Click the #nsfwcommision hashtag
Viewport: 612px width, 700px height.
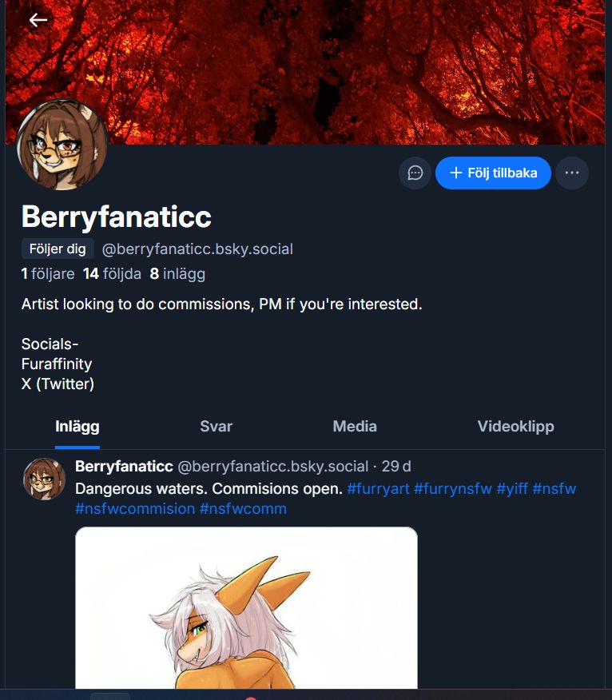click(x=135, y=509)
